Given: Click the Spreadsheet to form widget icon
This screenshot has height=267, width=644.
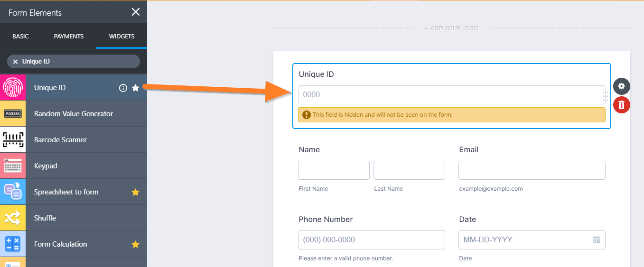Looking at the screenshot, I should (13, 192).
